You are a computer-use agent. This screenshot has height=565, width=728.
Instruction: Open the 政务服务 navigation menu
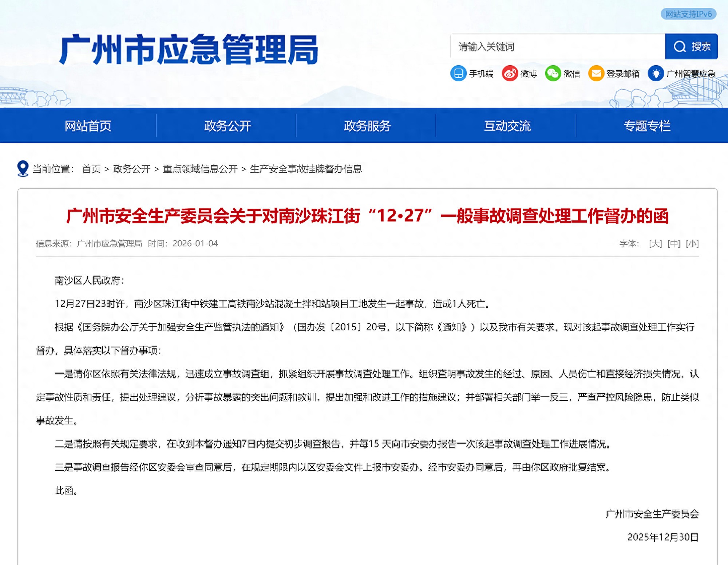367,126
